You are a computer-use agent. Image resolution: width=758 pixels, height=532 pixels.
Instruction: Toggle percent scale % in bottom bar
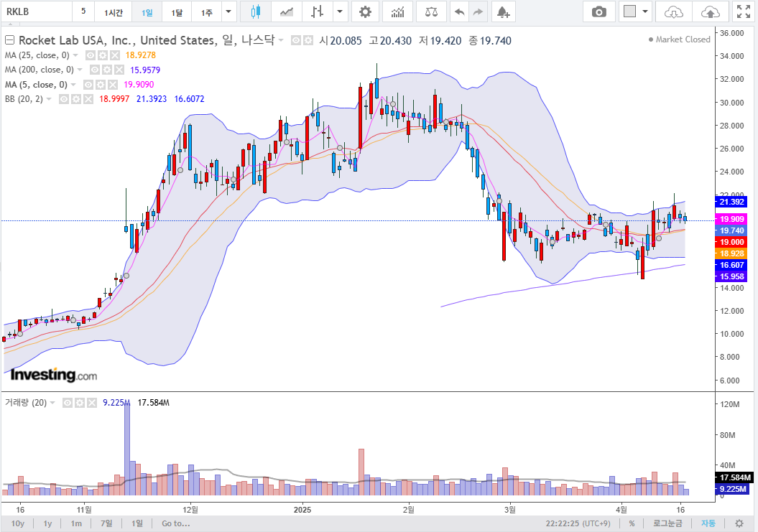[x=632, y=523]
